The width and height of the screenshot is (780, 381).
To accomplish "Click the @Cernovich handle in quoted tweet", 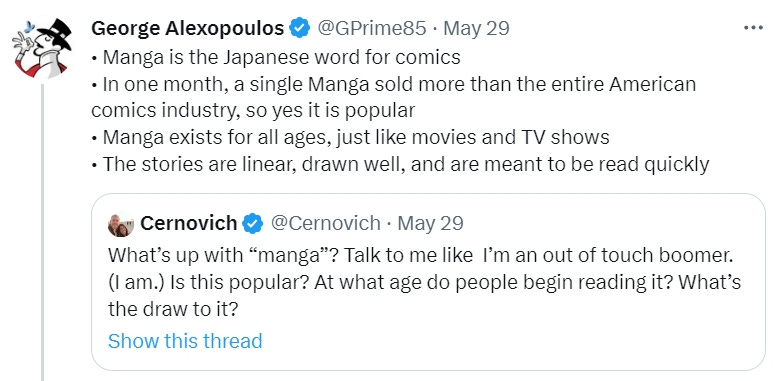I will click(325, 224).
